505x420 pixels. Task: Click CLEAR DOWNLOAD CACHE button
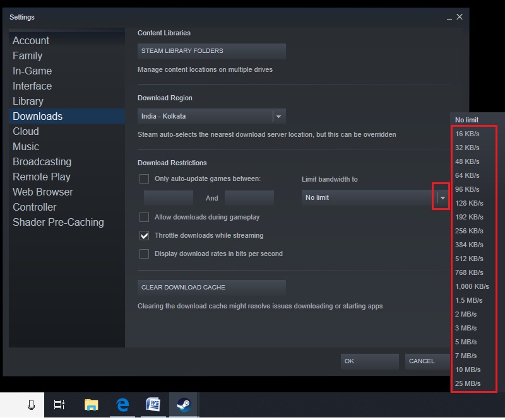click(211, 288)
